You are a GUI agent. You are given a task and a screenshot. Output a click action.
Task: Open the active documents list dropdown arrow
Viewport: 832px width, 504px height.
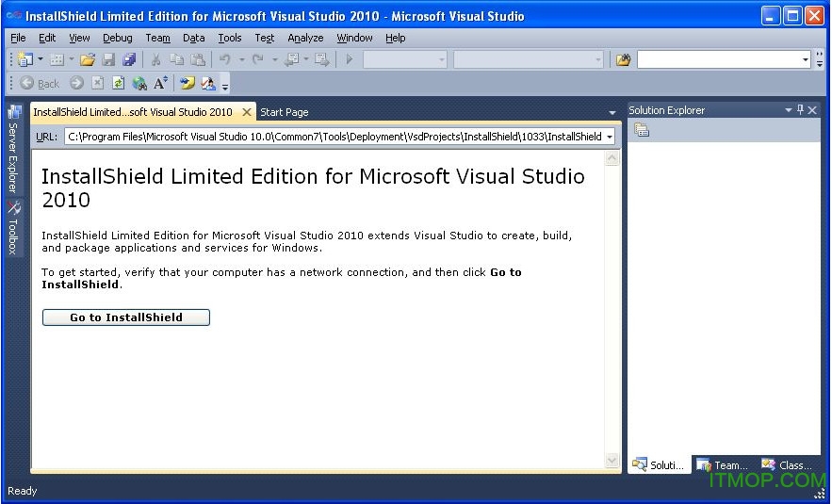tap(612, 112)
